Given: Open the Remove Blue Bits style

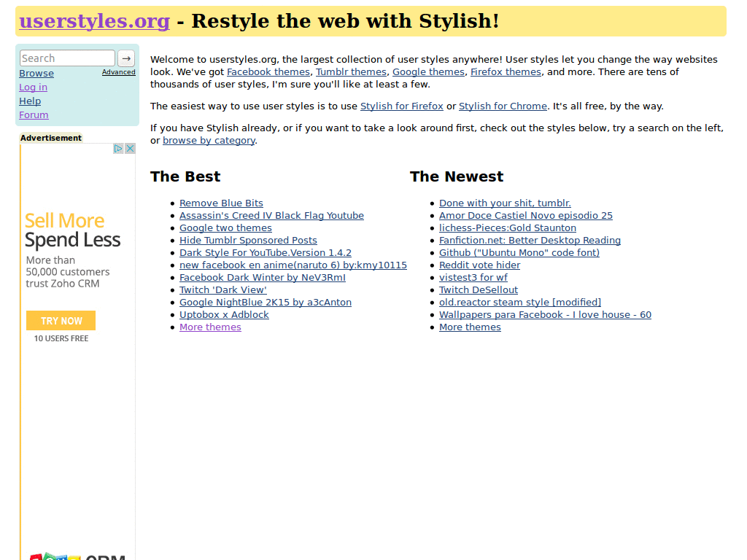Looking at the screenshot, I should tap(221, 203).
